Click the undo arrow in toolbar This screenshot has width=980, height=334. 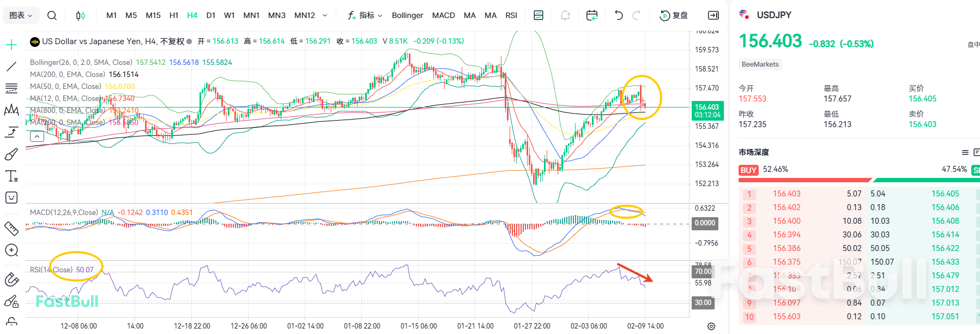tap(619, 15)
